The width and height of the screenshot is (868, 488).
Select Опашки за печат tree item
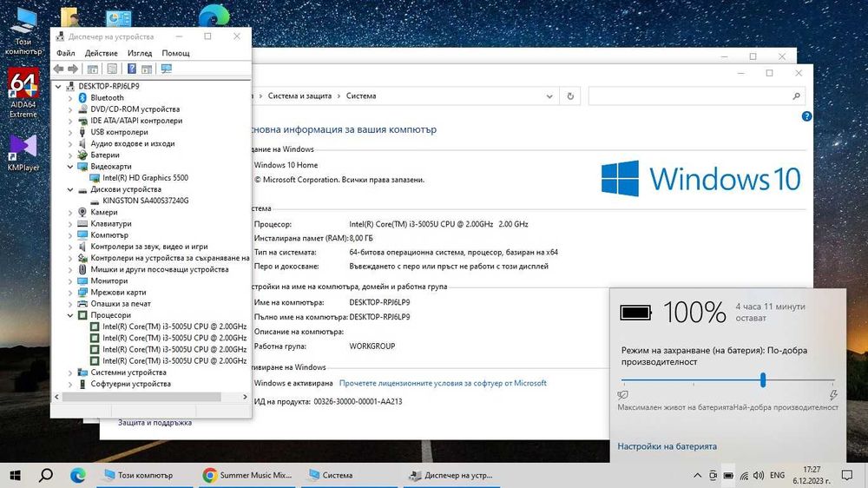[x=121, y=304]
